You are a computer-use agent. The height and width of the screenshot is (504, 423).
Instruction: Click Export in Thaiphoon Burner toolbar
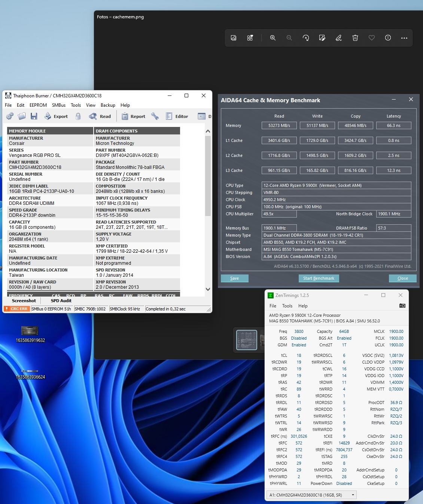tap(56, 116)
